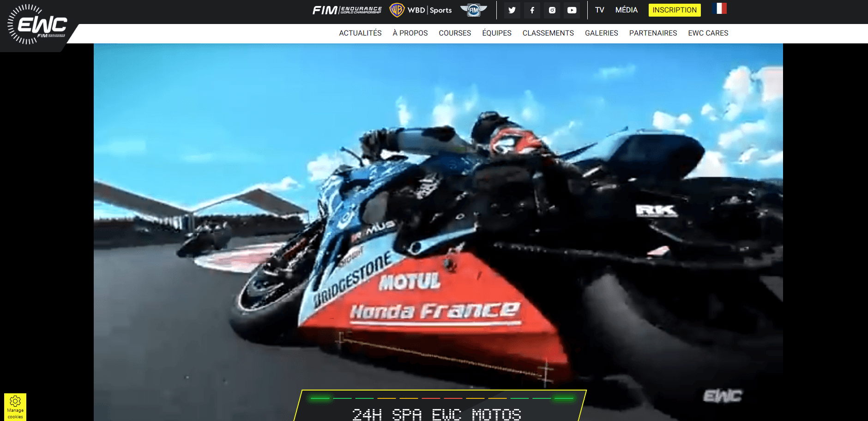Open the FIM winged emblem logo
This screenshot has height=421, width=868.
[474, 10]
